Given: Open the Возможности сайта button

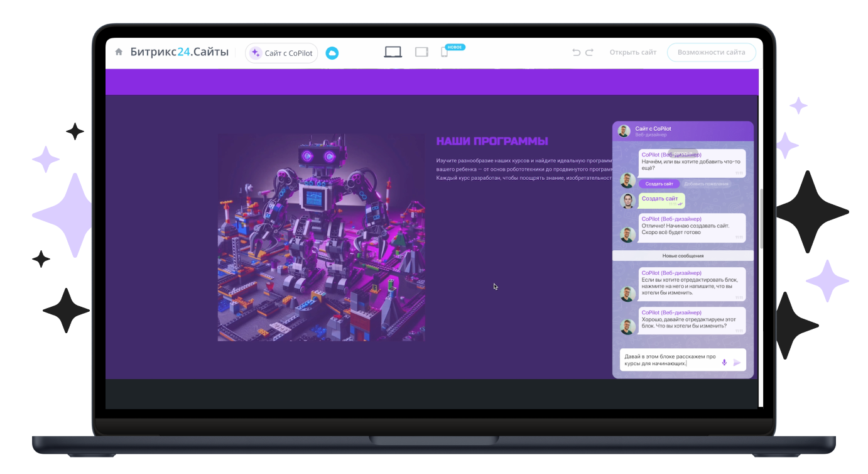Looking at the screenshot, I should click(x=711, y=52).
